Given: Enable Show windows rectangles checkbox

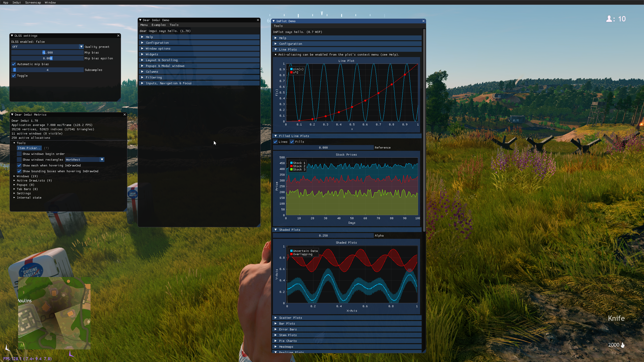Looking at the screenshot, I should [19, 160].
